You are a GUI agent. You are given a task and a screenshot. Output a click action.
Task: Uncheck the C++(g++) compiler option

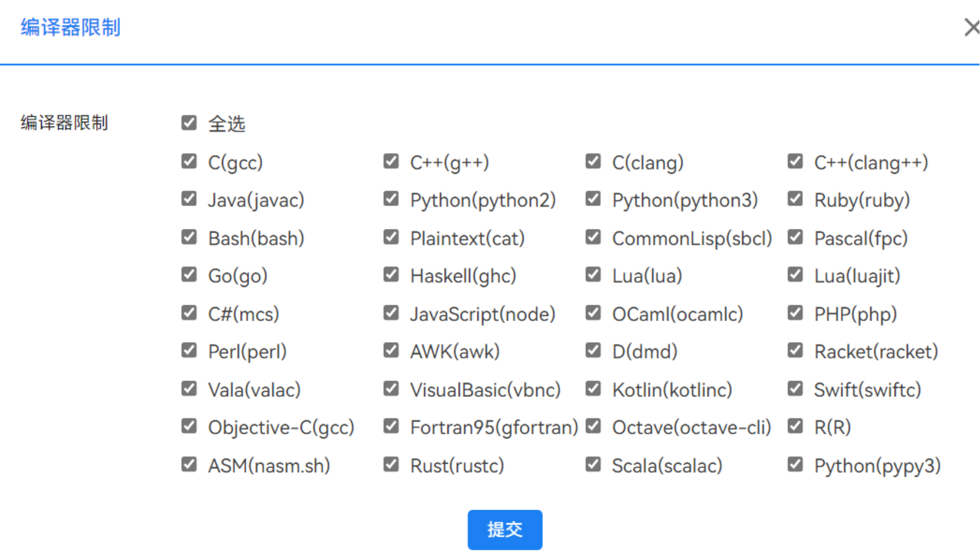[391, 161]
